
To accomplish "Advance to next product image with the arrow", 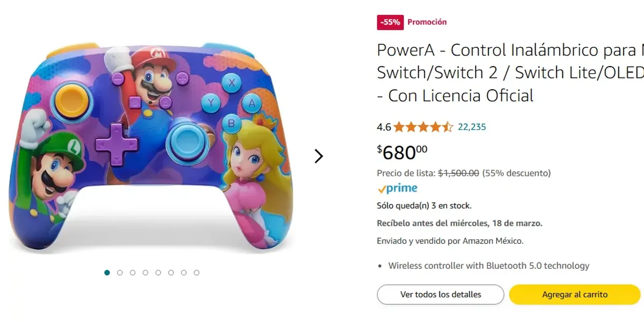I will pyautogui.click(x=319, y=156).
